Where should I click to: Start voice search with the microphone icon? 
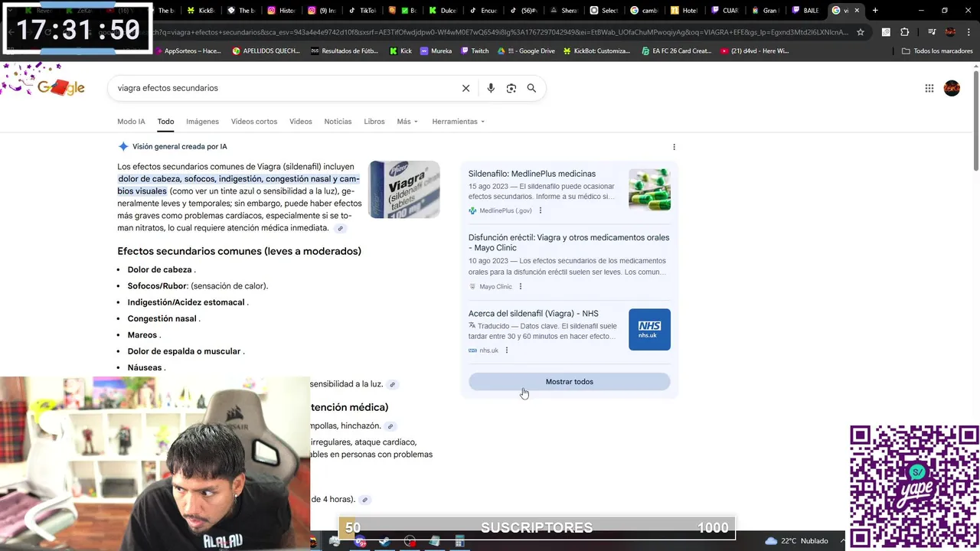[491, 88]
